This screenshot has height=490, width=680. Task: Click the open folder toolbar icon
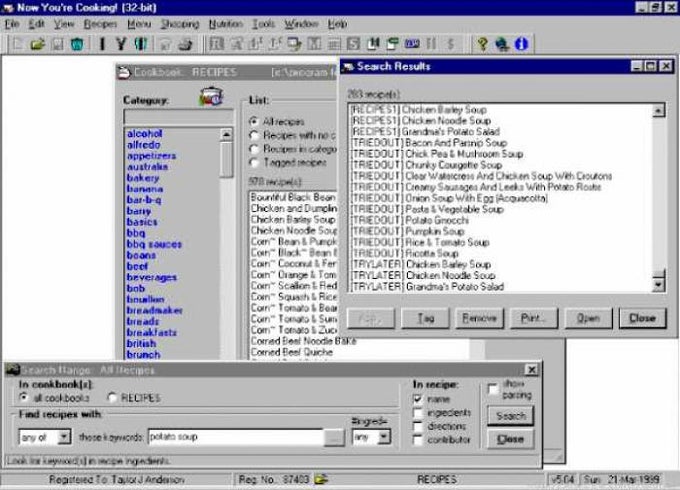38,44
